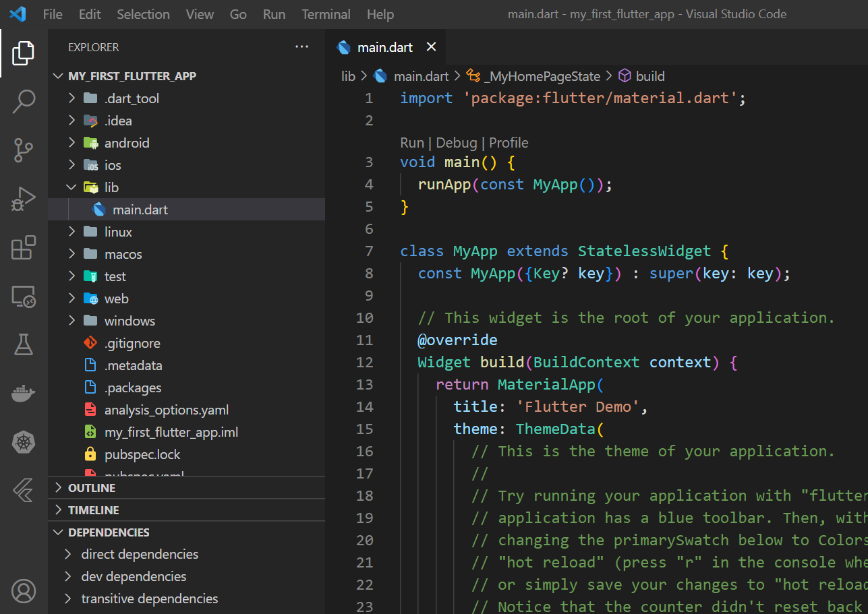Open the View menu
Viewport: 868px width, 614px height.
point(200,14)
